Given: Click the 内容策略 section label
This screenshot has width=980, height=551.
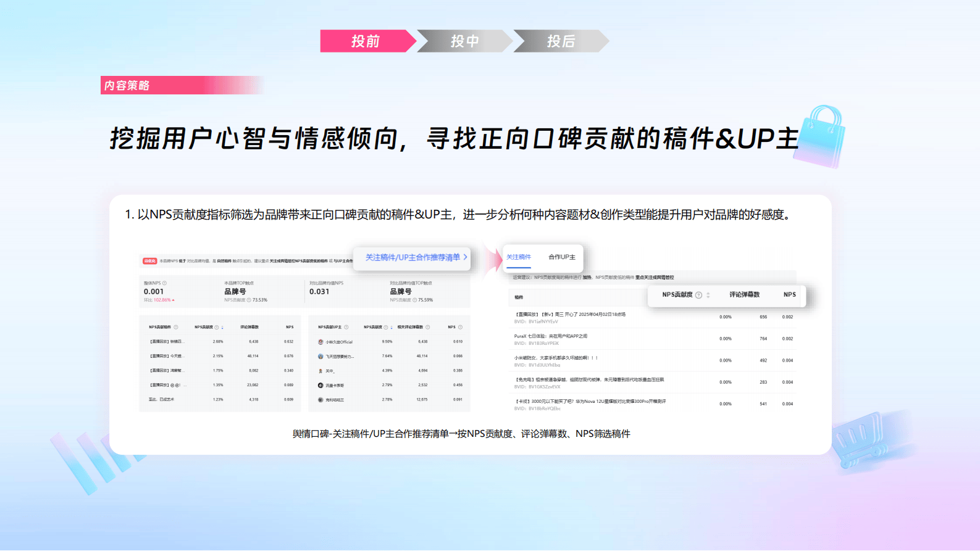Looking at the screenshot, I should [x=127, y=86].
